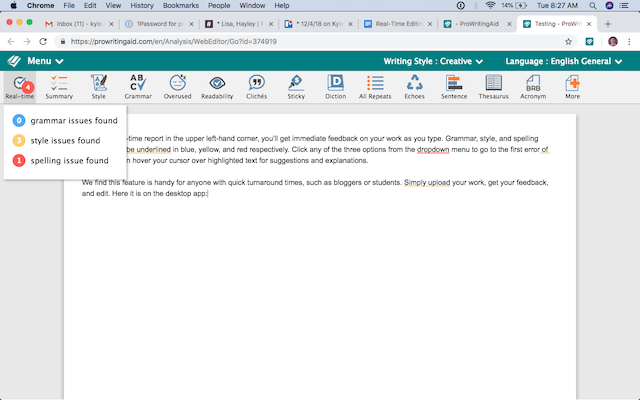Click the clock Tue 8:27 AM
The height and width of the screenshot is (400, 640).
pyautogui.click(x=558, y=5)
